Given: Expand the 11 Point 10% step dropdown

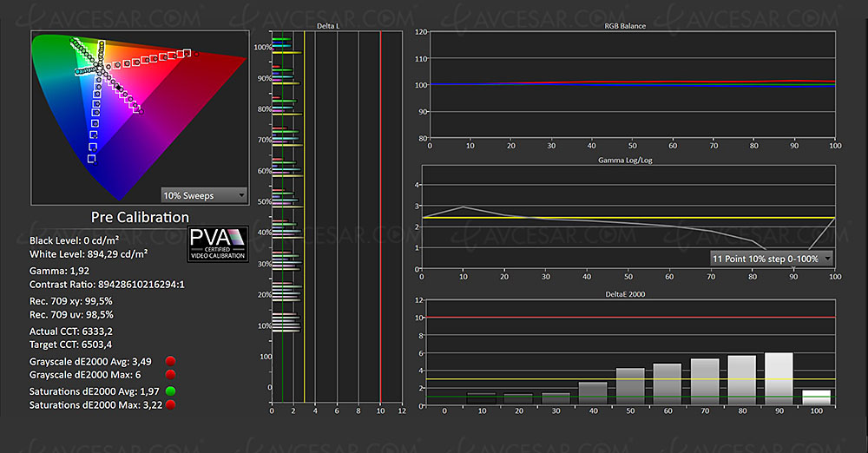Looking at the screenshot, I should (770, 259).
